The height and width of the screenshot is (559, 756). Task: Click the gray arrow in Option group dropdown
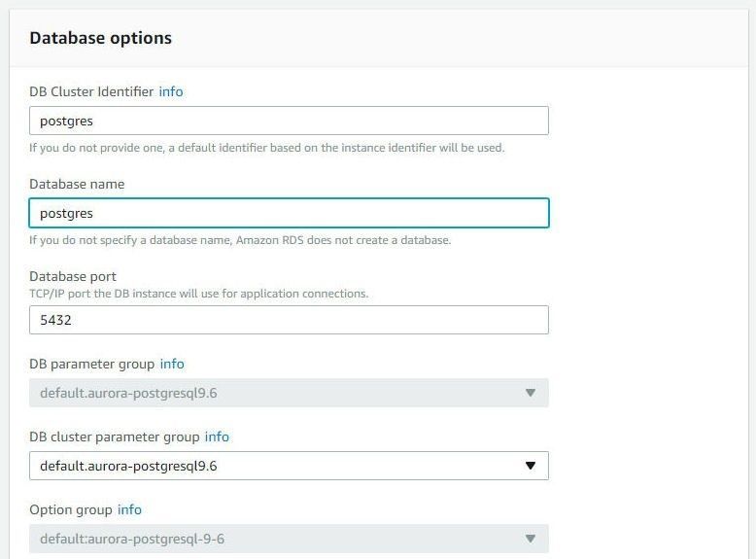(x=531, y=539)
